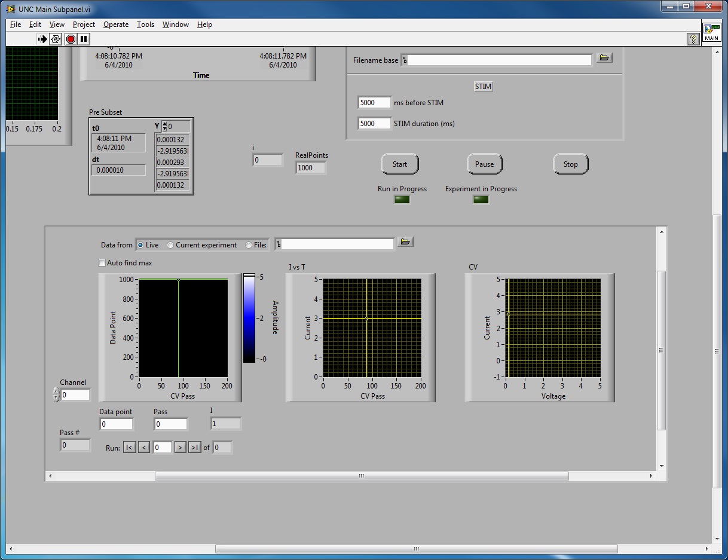Browse folder icon next to Filename base
The image size is (728, 560).
click(x=604, y=57)
